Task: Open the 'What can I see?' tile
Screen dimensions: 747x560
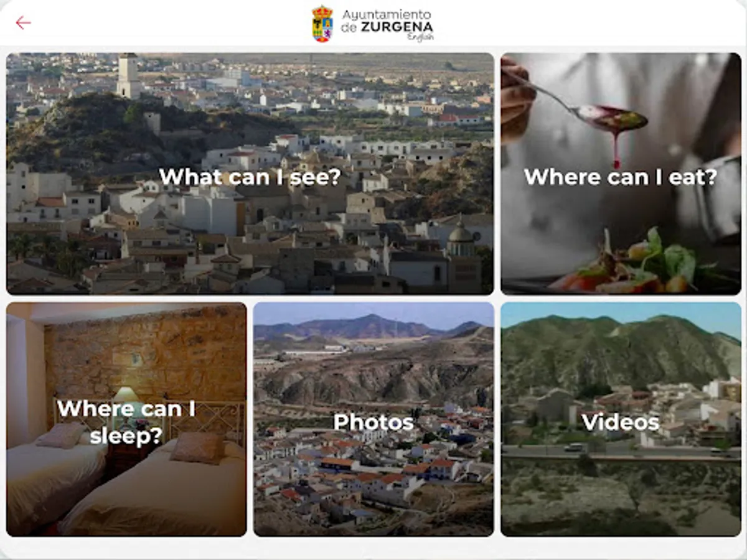Action: click(250, 174)
